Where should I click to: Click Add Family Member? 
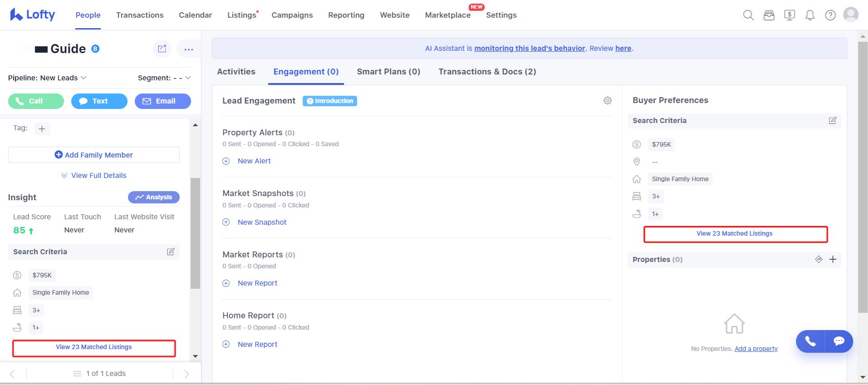(94, 155)
